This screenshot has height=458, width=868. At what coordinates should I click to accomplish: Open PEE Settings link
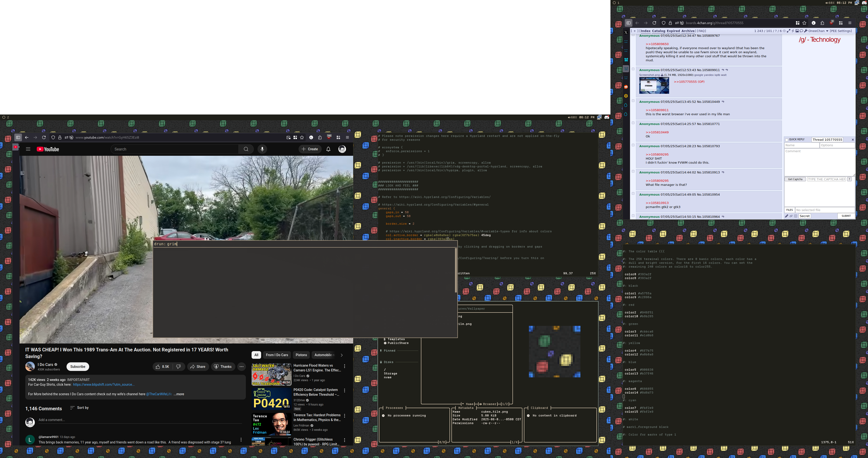point(841,31)
